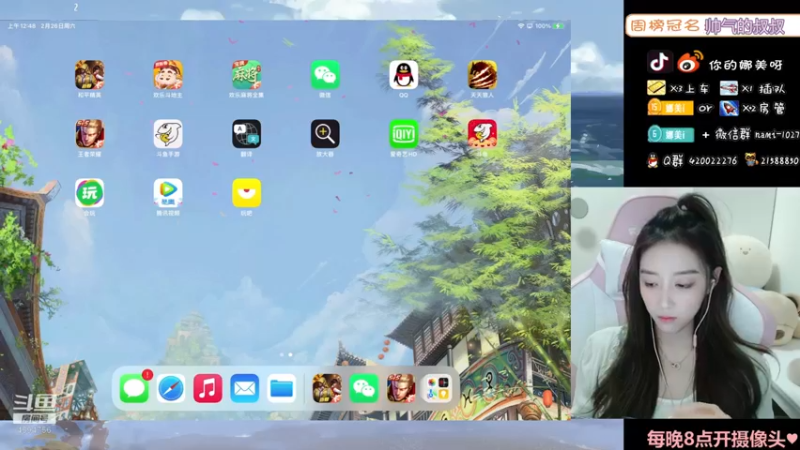The height and width of the screenshot is (450, 800).
Task: Open the Magnifier (放大器) app
Action: [x=325, y=134]
